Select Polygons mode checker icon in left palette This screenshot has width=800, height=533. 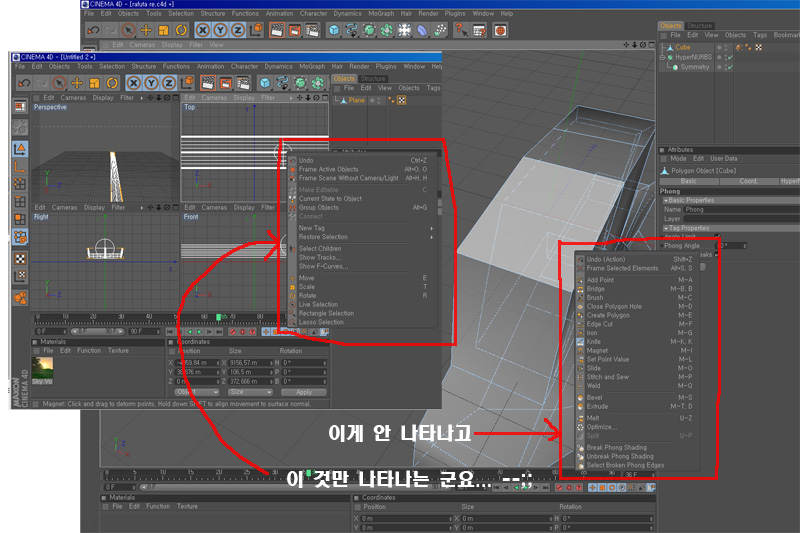20,259
